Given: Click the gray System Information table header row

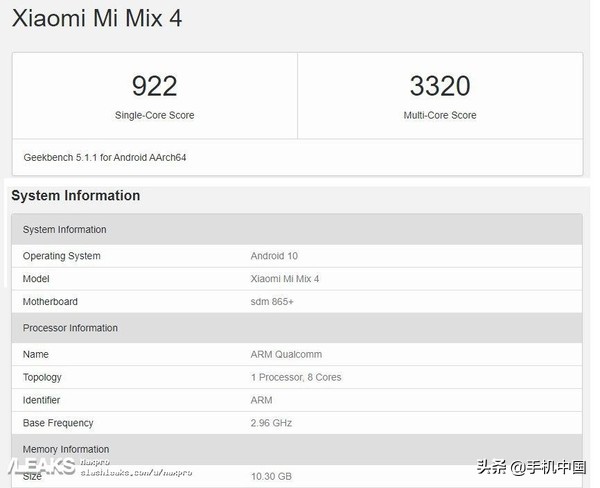Looking at the screenshot, I should [297, 230].
